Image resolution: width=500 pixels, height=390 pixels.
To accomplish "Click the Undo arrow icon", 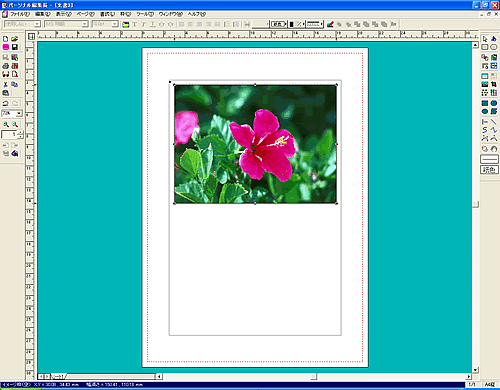I will [x=6, y=103].
